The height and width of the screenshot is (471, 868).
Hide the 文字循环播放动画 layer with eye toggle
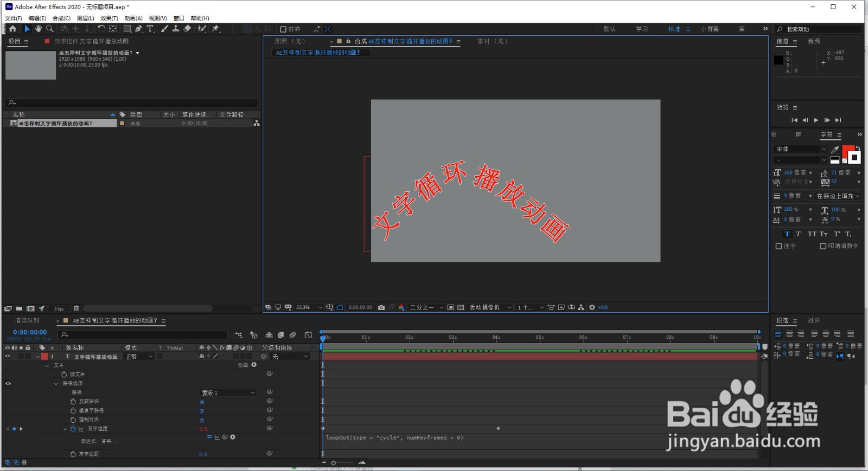click(8, 357)
